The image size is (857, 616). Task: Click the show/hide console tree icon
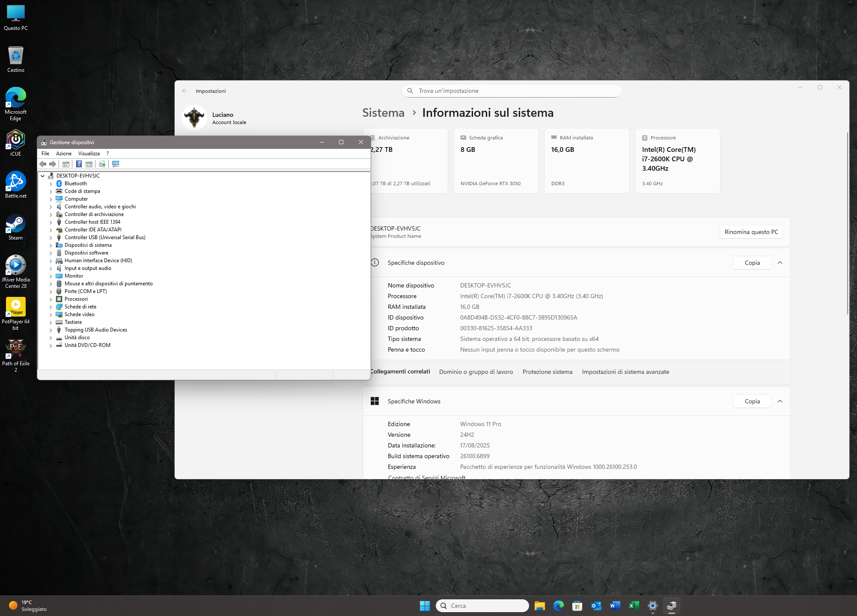(65, 164)
